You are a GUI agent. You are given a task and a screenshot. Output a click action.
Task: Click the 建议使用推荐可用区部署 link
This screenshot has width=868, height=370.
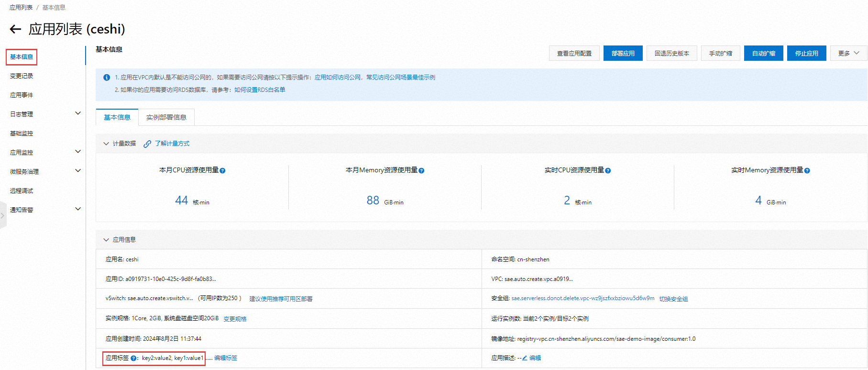coord(281,299)
